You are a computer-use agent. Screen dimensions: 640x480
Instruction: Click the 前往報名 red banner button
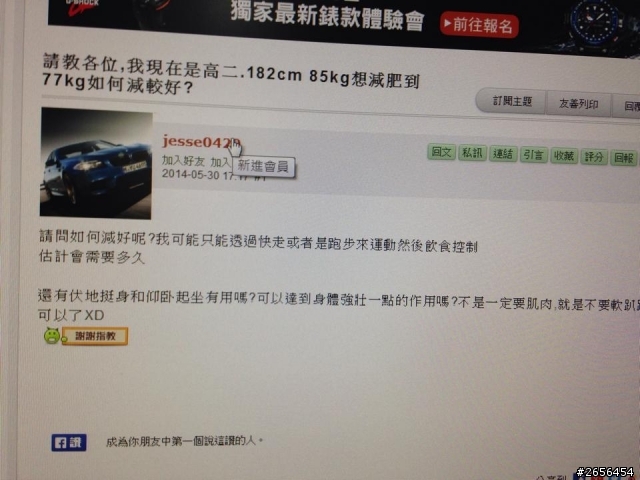[479, 25]
